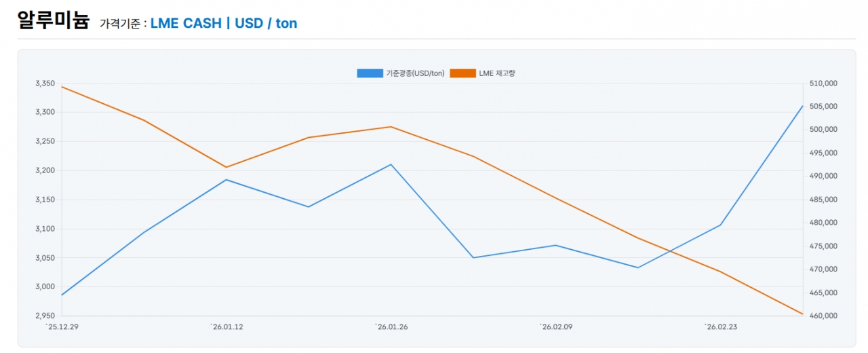Click the 가격기준 label
Screen dimensions: 868x353
[x=123, y=24]
